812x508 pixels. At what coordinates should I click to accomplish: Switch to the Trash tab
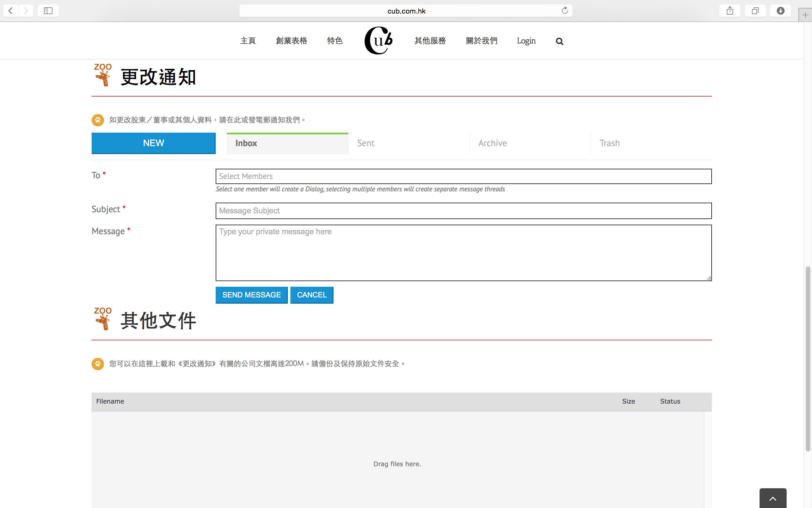651,143
